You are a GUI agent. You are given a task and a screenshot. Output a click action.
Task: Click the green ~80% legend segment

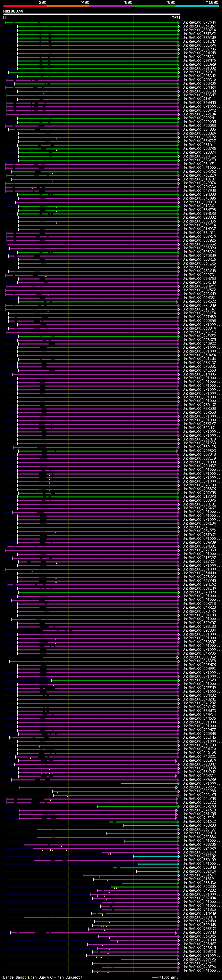154,6
